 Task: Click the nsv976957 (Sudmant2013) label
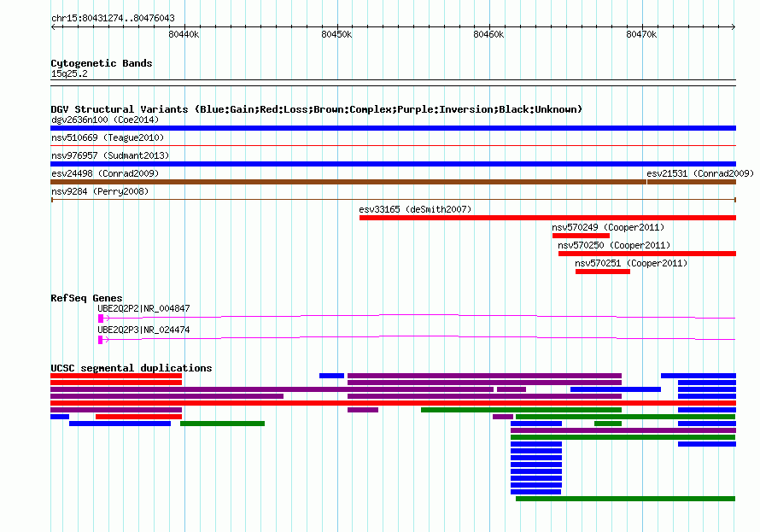pos(110,155)
